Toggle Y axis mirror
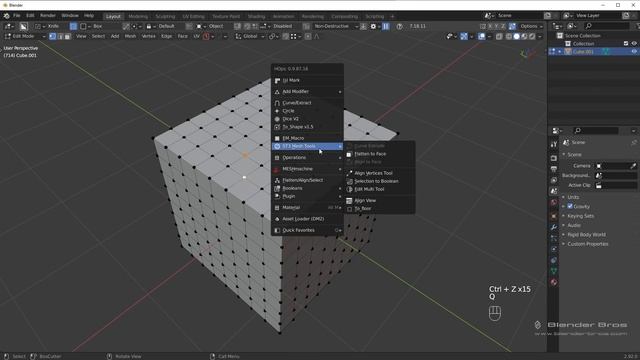Screen dimensions: 640x360 click(497, 26)
